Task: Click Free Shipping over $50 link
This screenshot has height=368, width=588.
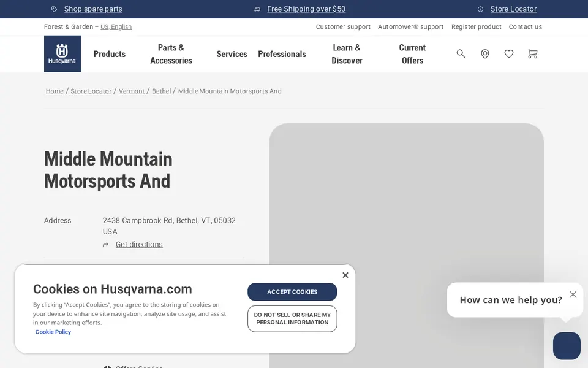Action: coord(306,9)
